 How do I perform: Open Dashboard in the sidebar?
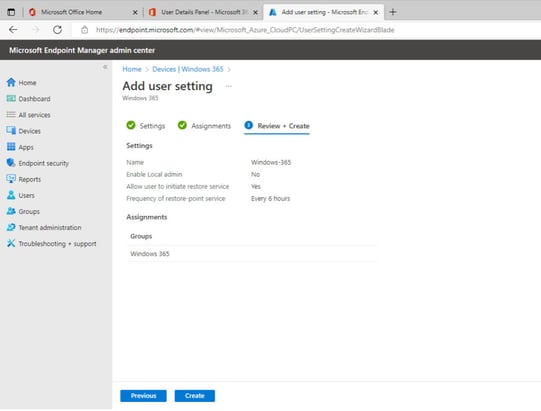coord(35,99)
